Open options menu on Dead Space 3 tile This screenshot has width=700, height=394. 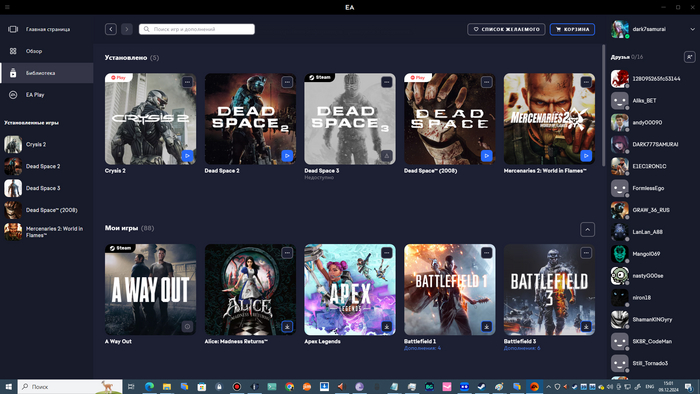pos(387,82)
